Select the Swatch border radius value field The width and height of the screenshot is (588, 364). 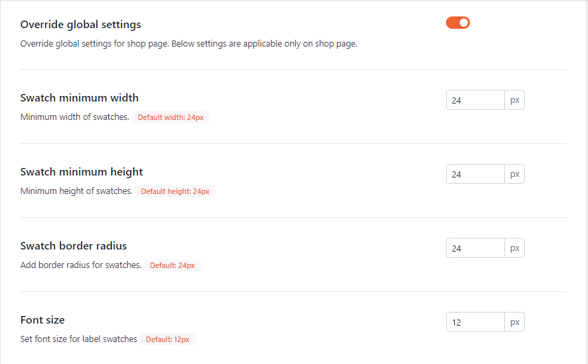point(475,248)
